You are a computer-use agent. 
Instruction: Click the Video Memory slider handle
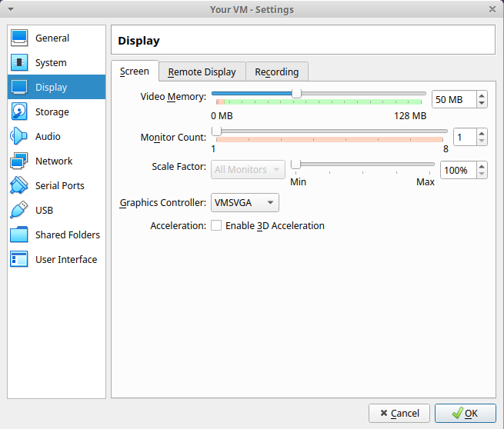point(296,94)
